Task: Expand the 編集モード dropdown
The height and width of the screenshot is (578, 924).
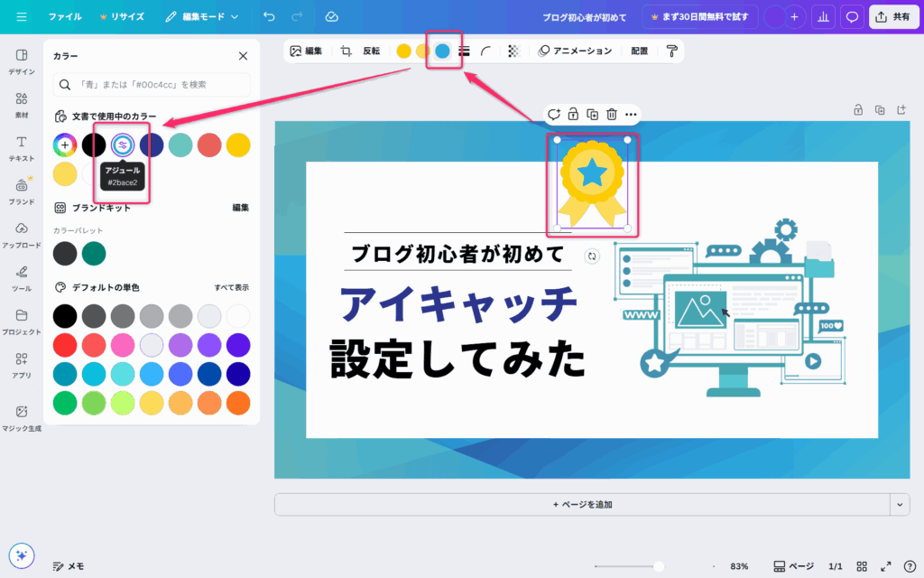Action: (203, 17)
